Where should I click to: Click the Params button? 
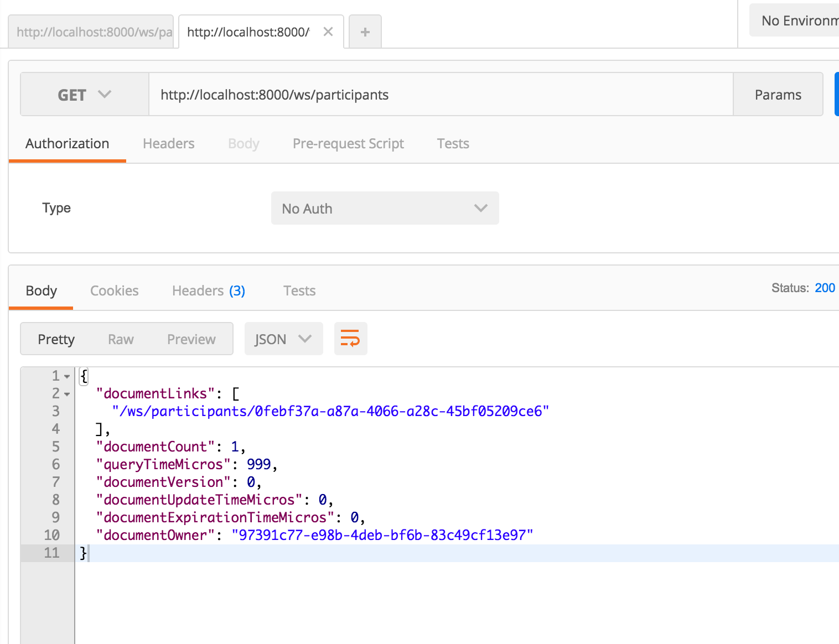pos(778,95)
